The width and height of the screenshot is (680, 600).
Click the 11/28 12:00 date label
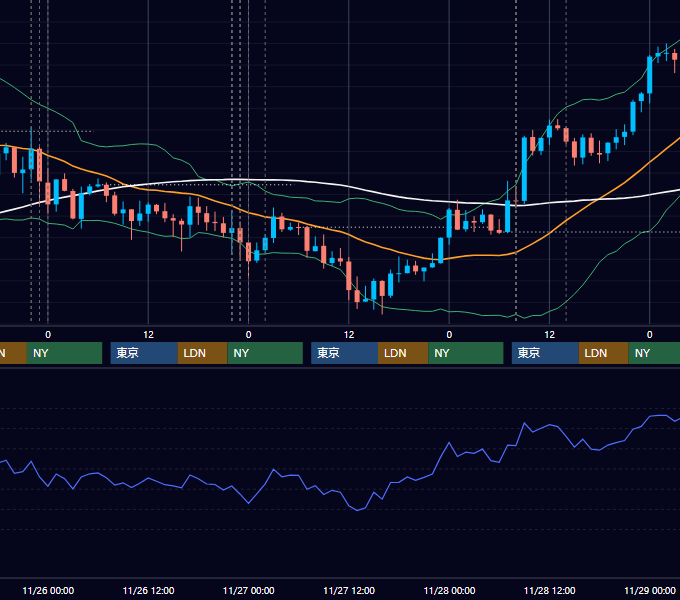pos(549,590)
